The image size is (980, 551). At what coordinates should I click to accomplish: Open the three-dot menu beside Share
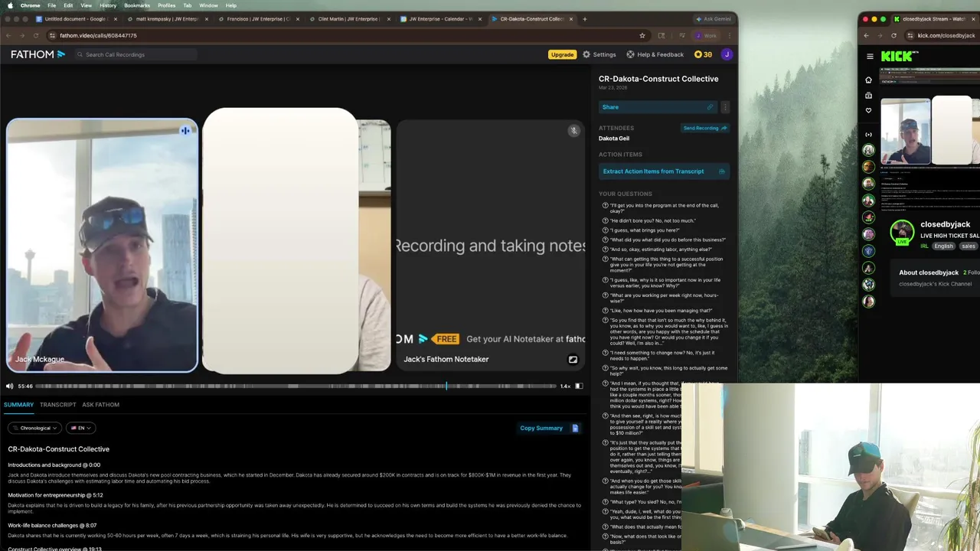[x=725, y=107]
